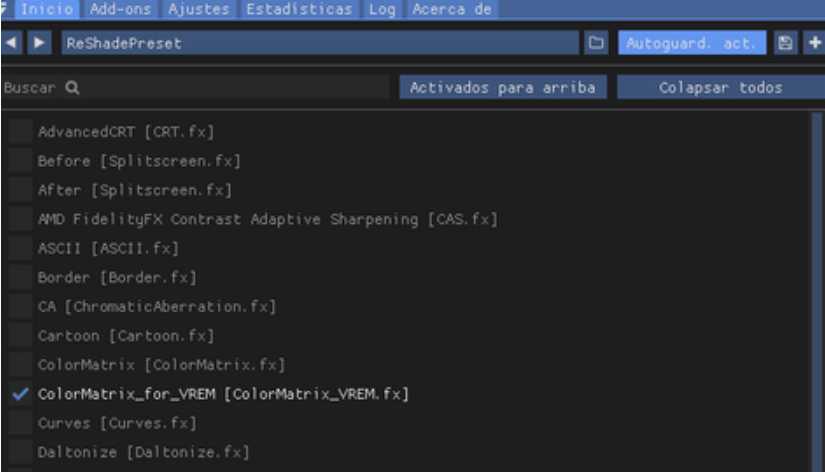
Task: Enable After [Splitscreen.fx] checkbox
Action: tap(20, 190)
